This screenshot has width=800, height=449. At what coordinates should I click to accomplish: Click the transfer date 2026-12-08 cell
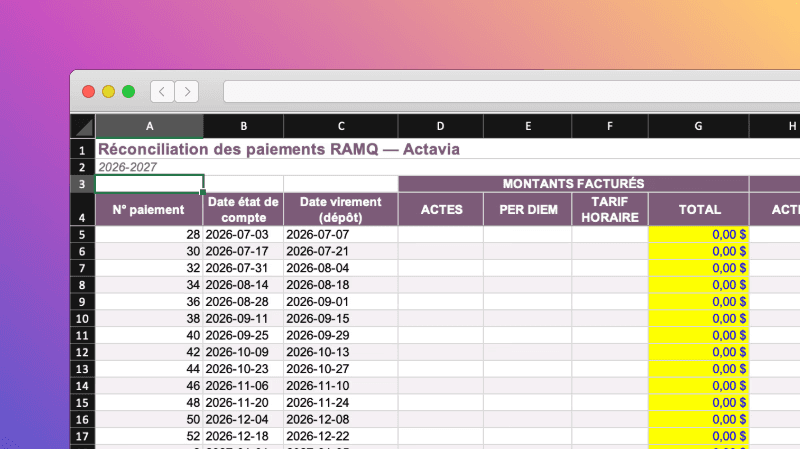(x=341, y=419)
